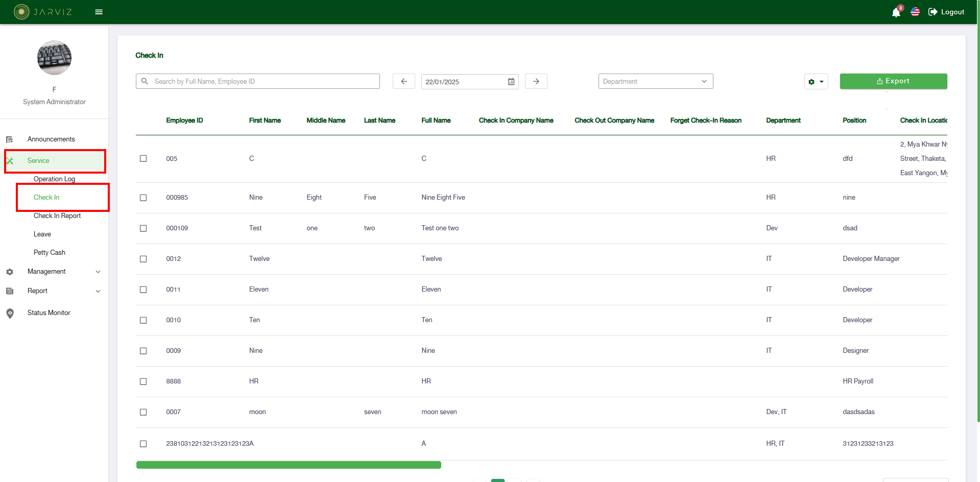
Task: Click the green horizontal table scrollbar
Action: pyautogui.click(x=289, y=465)
